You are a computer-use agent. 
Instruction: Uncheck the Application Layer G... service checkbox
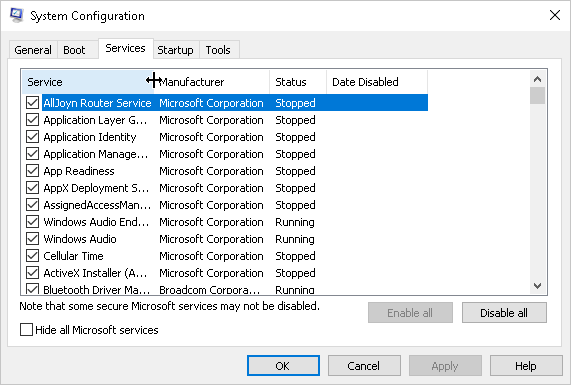(x=32, y=120)
